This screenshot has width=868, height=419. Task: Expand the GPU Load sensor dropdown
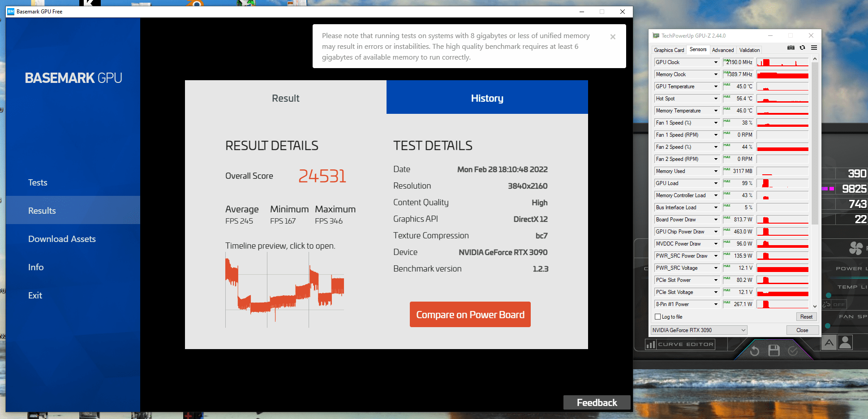coord(716,183)
